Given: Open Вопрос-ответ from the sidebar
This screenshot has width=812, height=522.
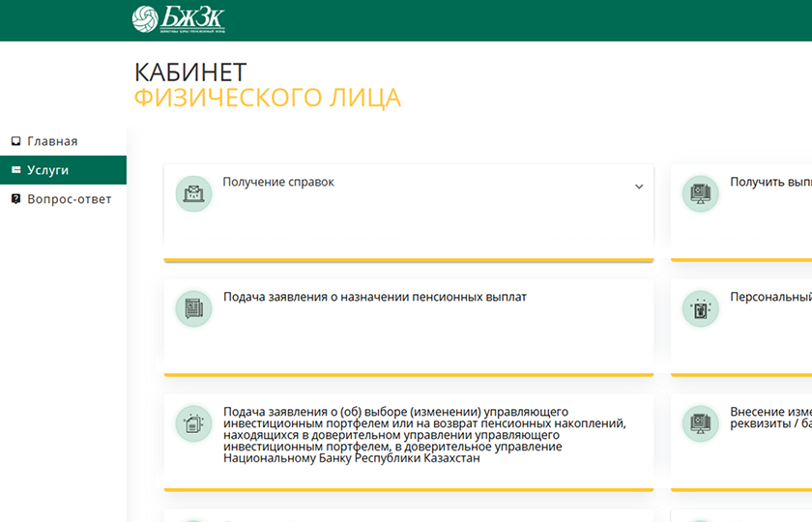Looking at the screenshot, I should pos(69,199).
